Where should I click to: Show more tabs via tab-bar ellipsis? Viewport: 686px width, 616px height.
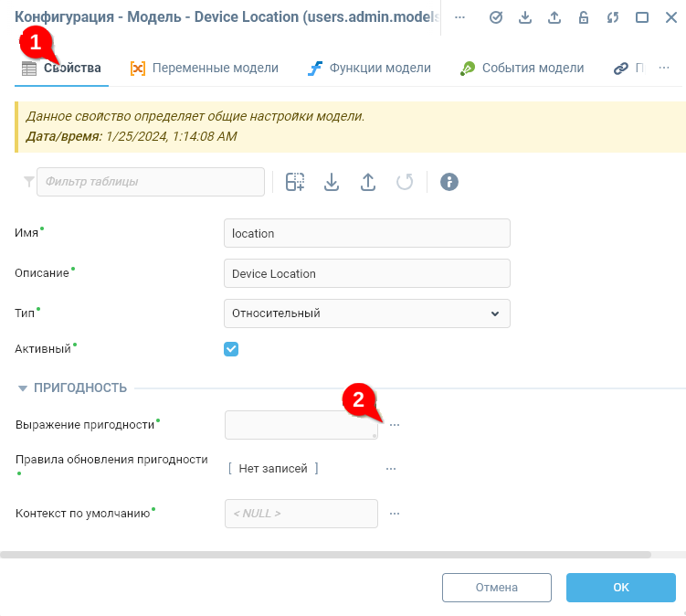click(x=663, y=68)
